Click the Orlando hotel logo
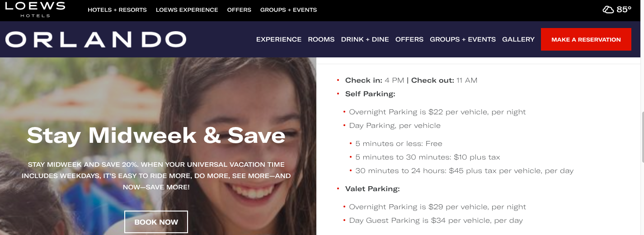The height and width of the screenshot is (235, 644). click(95, 40)
